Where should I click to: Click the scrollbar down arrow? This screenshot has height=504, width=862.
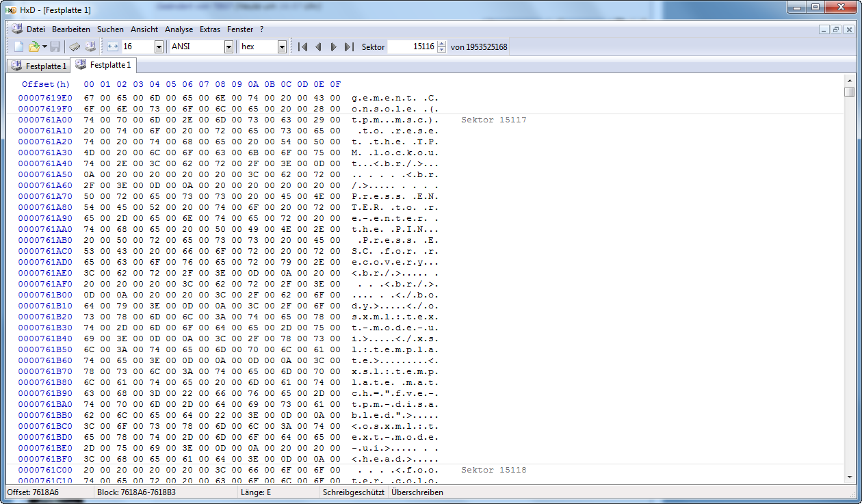(x=849, y=478)
